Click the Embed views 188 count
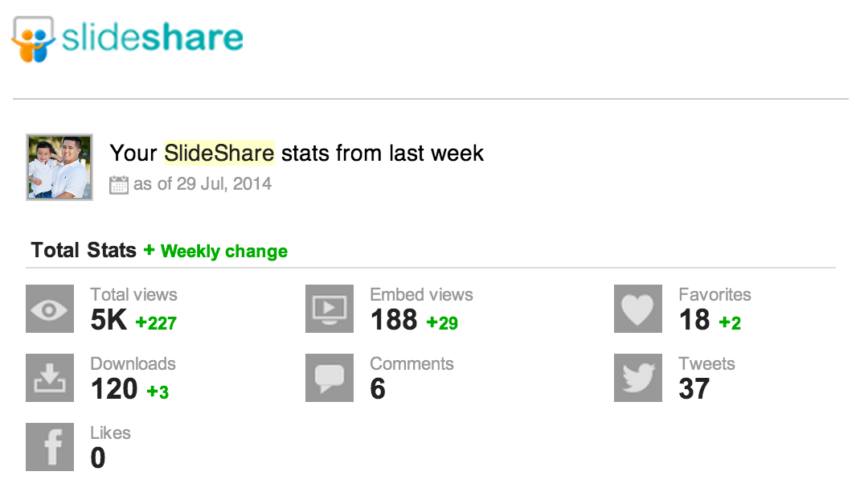The image size is (868, 492). click(x=394, y=321)
